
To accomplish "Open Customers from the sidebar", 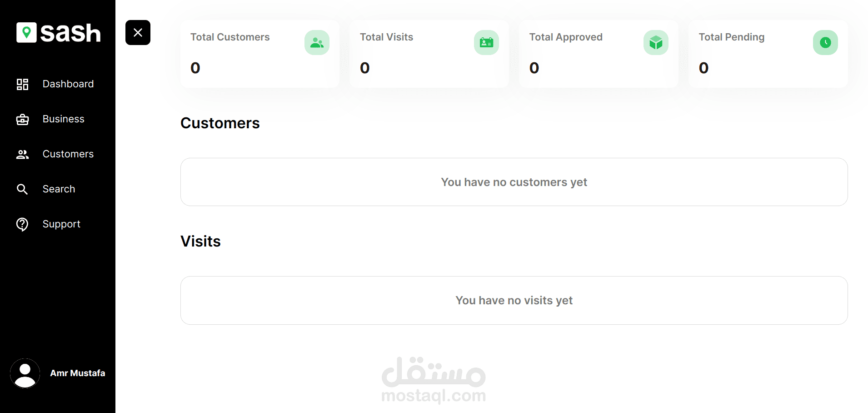I will [68, 154].
